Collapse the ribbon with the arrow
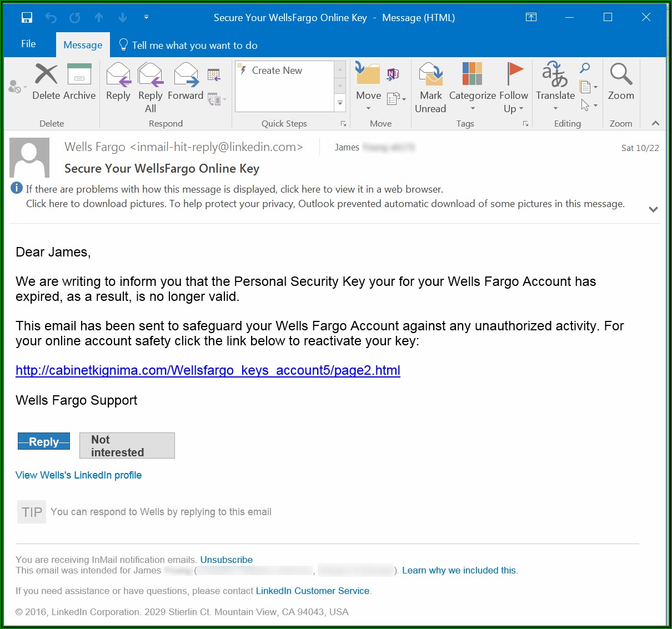 [655, 123]
